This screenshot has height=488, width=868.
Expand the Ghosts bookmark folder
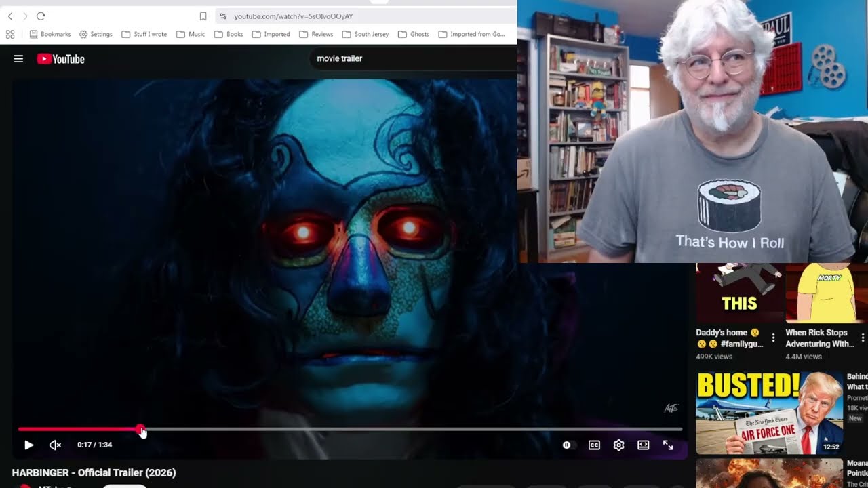413,34
